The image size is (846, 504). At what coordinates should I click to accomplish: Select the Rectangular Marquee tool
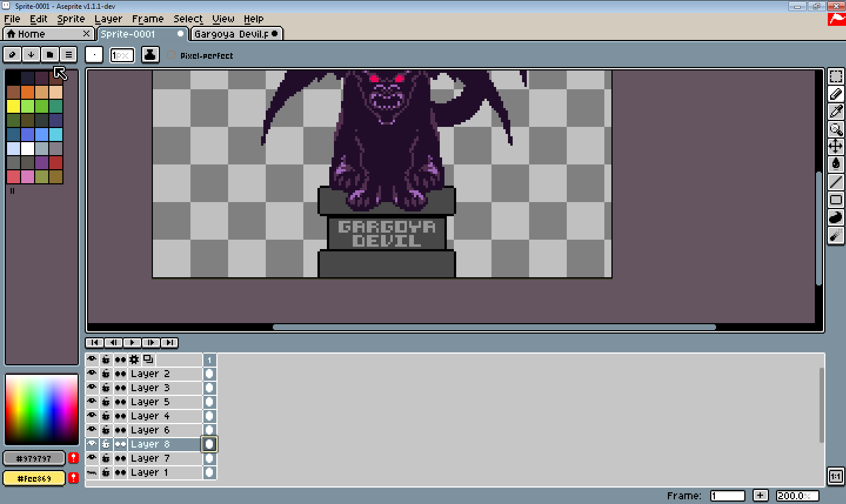pos(835,76)
